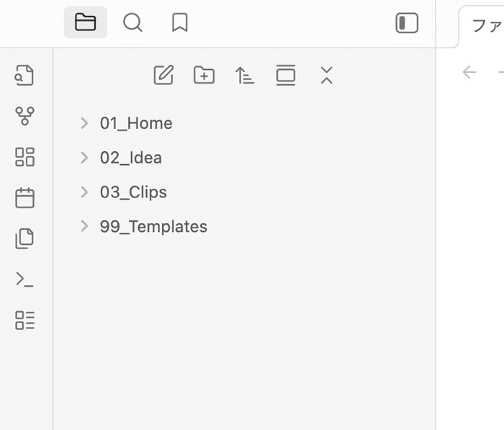Create a new note
This screenshot has height=430, width=504.
tap(163, 75)
